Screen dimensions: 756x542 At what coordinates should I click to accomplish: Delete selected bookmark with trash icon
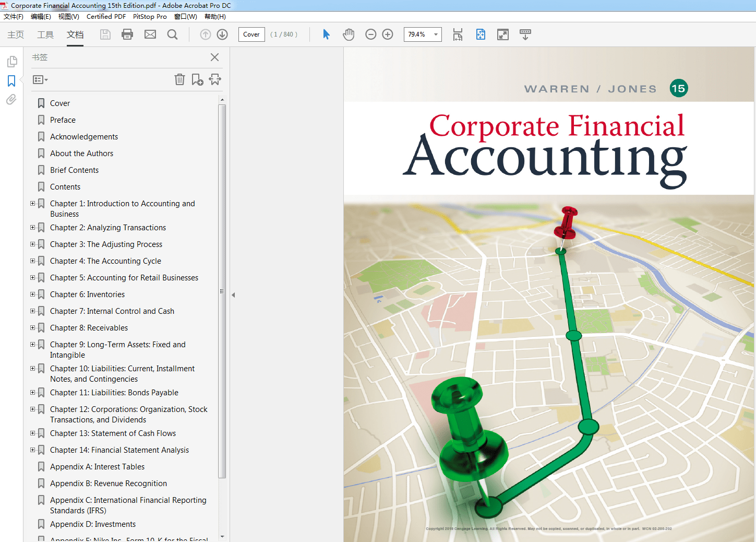tap(179, 79)
